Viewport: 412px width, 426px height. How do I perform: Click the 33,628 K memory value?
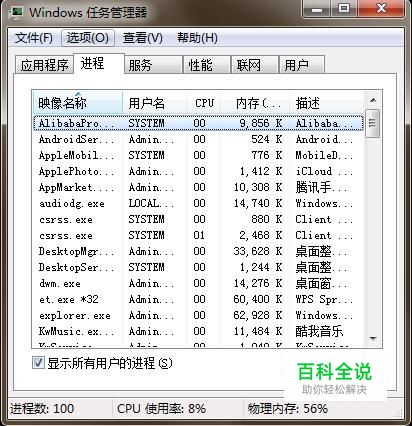pyautogui.click(x=258, y=251)
